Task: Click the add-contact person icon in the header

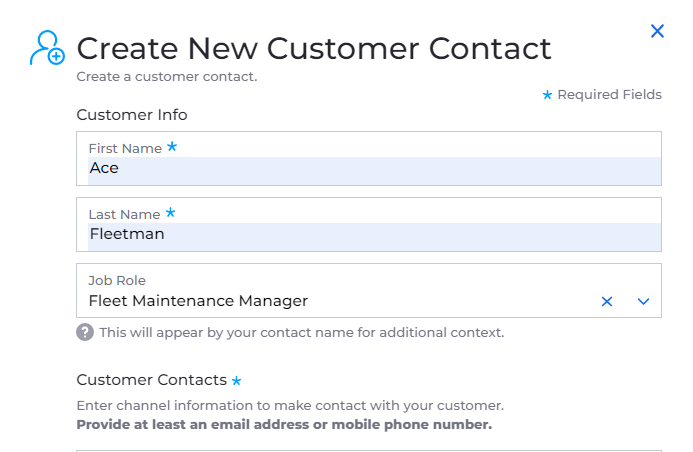Action: click(48, 48)
